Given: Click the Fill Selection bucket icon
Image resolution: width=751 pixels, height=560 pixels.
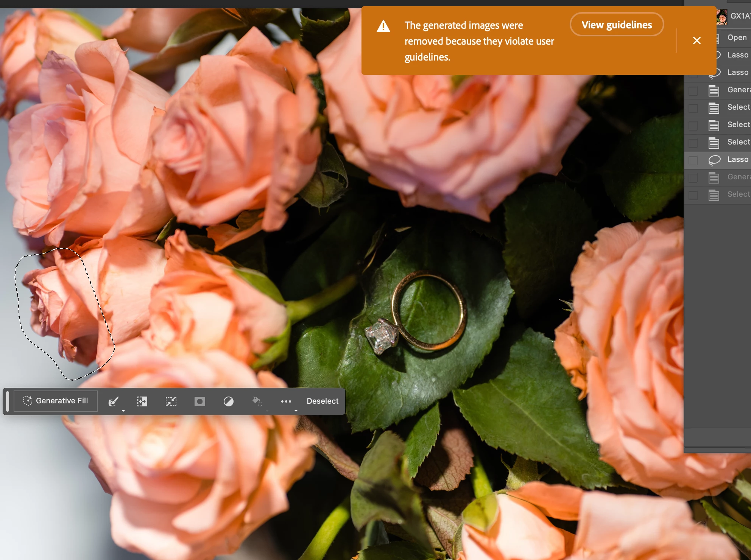Looking at the screenshot, I should [x=257, y=401].
